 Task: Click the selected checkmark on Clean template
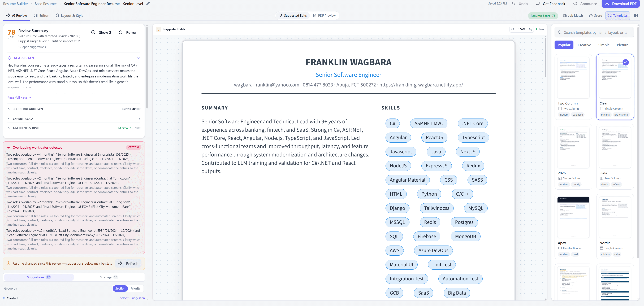[625, 62]
